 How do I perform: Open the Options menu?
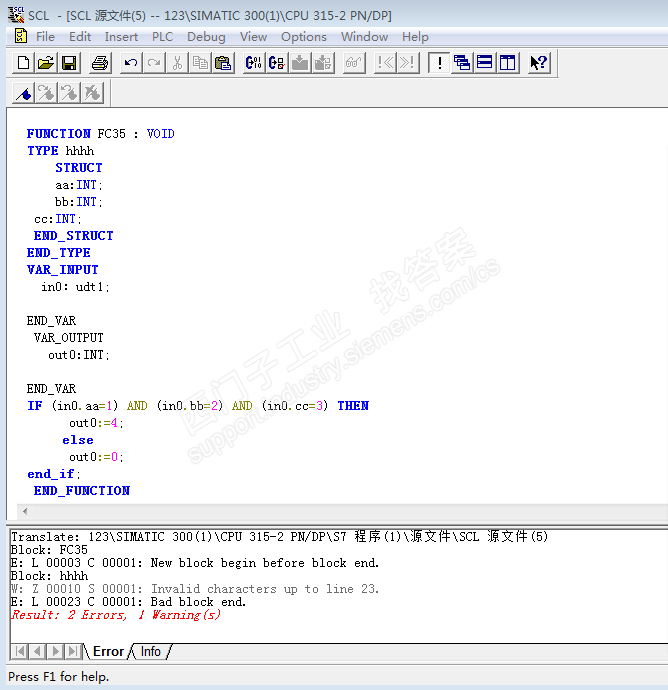(304, 37)
